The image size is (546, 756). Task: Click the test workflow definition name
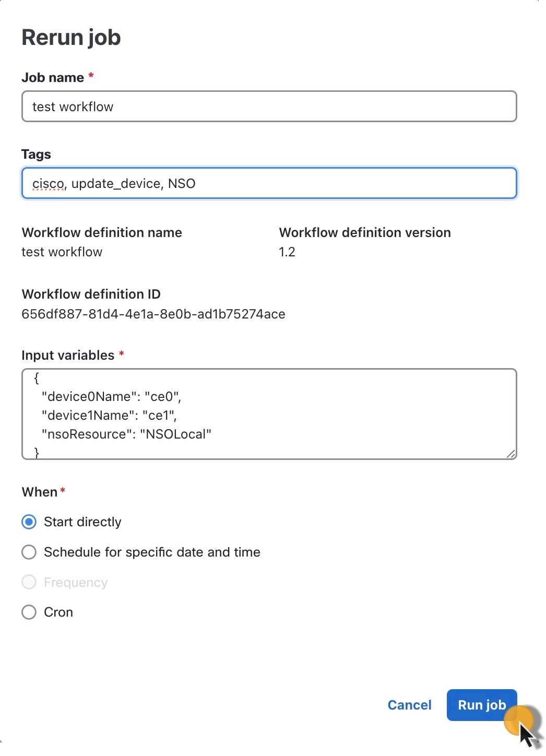pyautogui.click(x=62, y=252)
